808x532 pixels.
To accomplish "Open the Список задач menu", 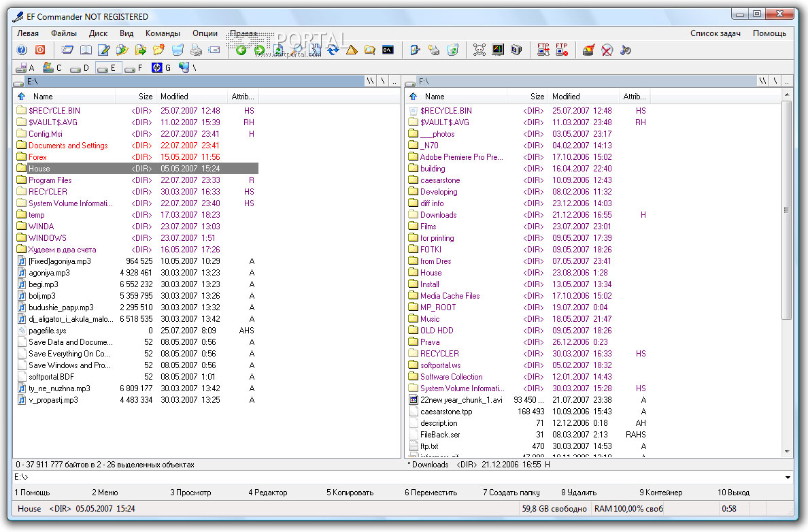I will pos(716,33).
